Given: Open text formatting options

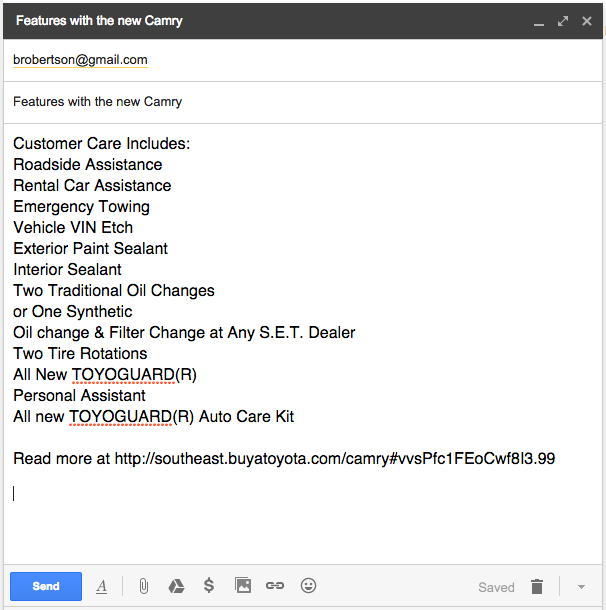Looking at the screenshot, I should coord(102,586).
